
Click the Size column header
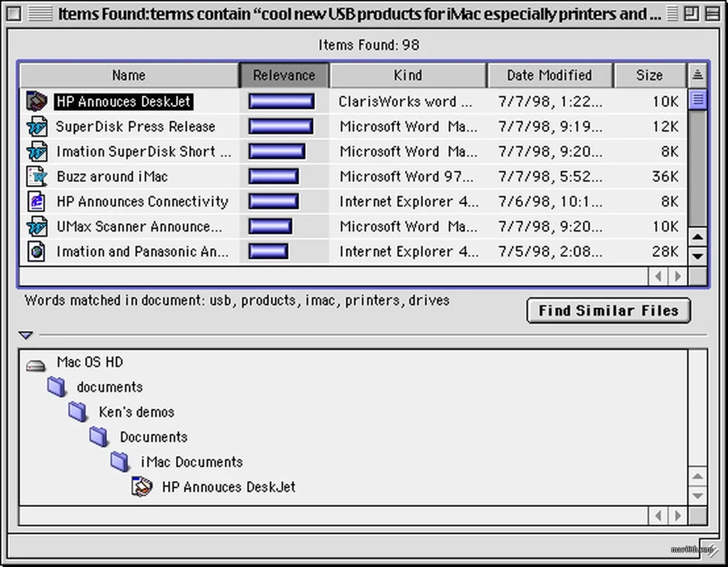pyautogui.click(x=650, y=75)
